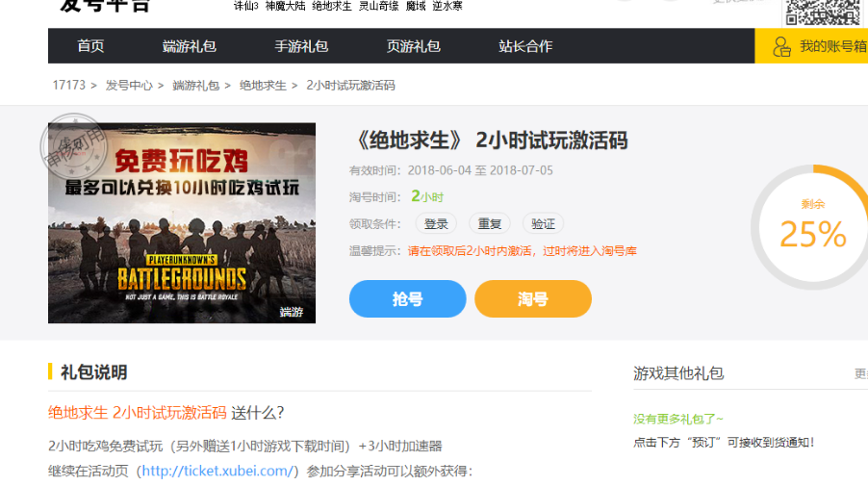Screen dimensions: 868x486
Task: Open the 站长合作 navigation tab
Action: [525, 46]
